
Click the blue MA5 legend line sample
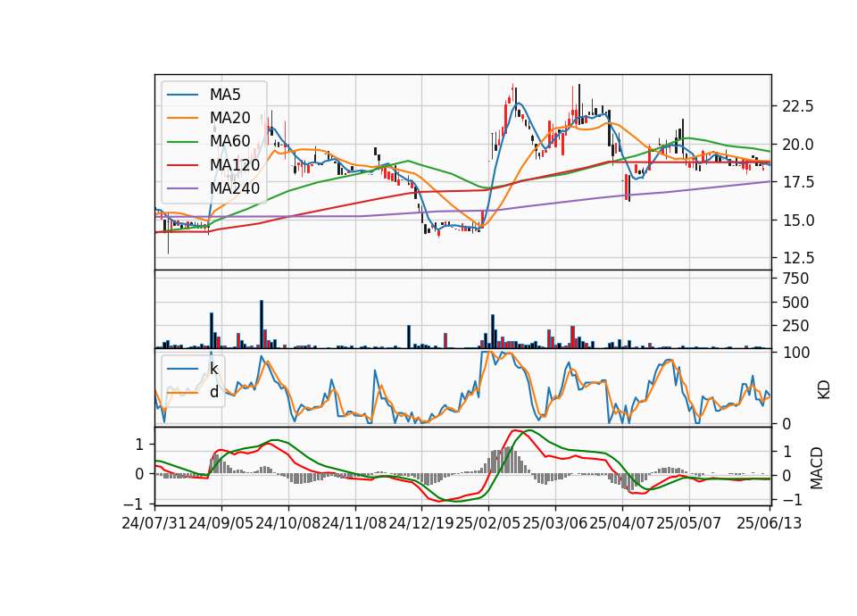[x=182, y=96]
